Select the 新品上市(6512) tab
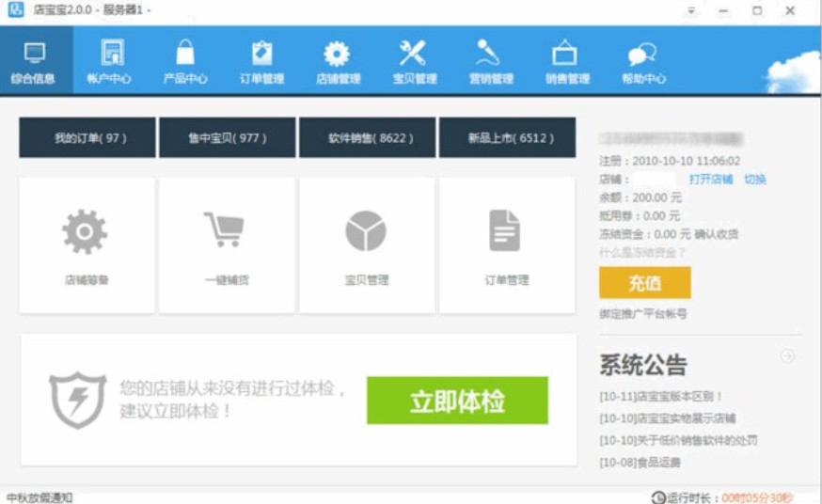Image resolution: width=822 pixels, height=504 pixels. pyautogui.click(x=508, y=138)
